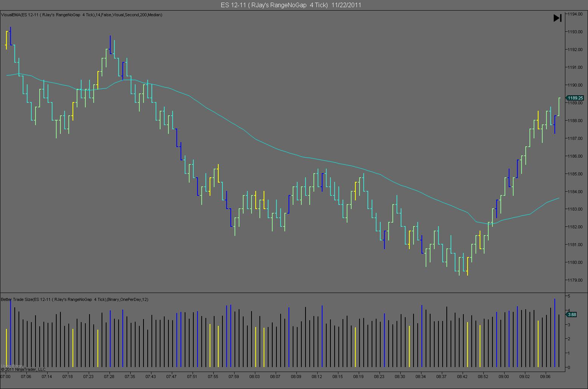Click the 1185.00 price axis label

pos(575,174)
